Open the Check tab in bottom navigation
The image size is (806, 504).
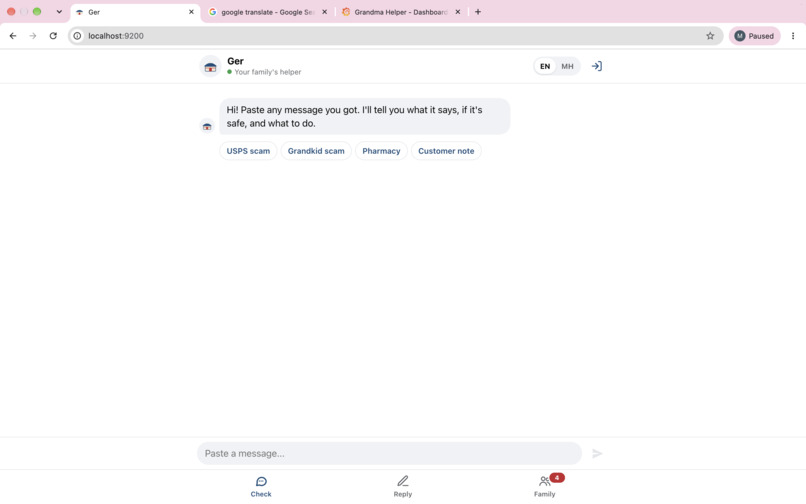coord(261,487)
